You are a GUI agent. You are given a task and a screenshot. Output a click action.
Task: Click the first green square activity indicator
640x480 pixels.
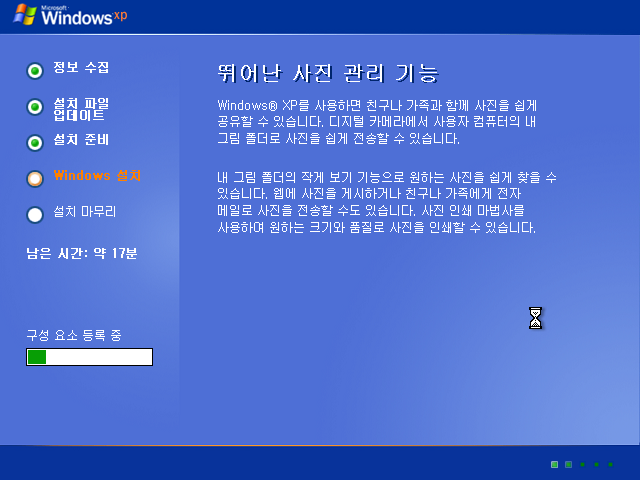pyautogui.click(x=554, y=464)
